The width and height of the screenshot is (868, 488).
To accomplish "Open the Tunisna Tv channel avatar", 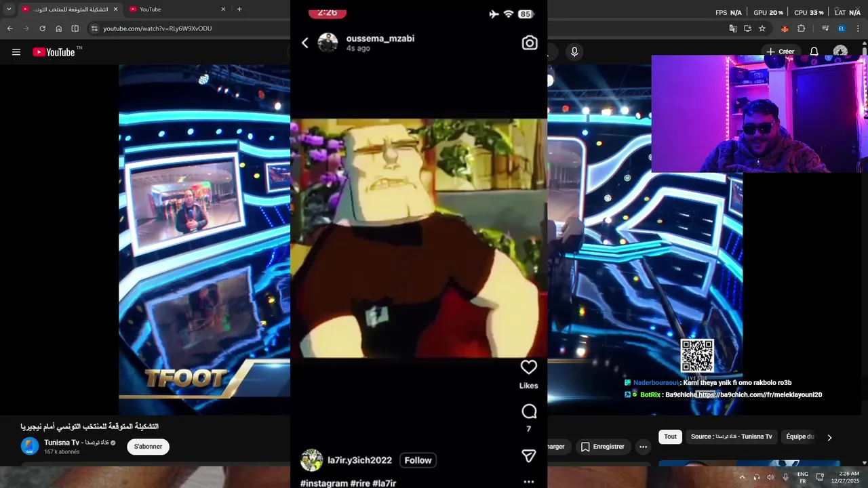I will 30,446.
